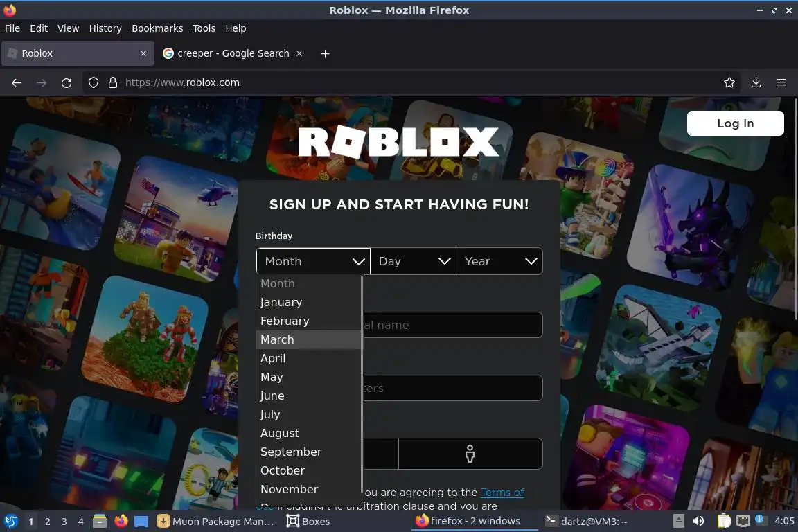
Task: Open the network status tray icon
Action: (x=743, y=521)
